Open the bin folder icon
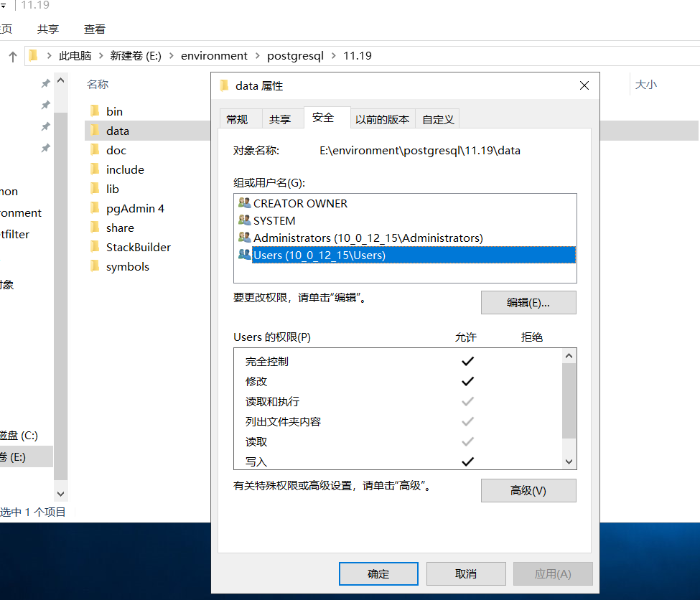 [x=95, y=111]
